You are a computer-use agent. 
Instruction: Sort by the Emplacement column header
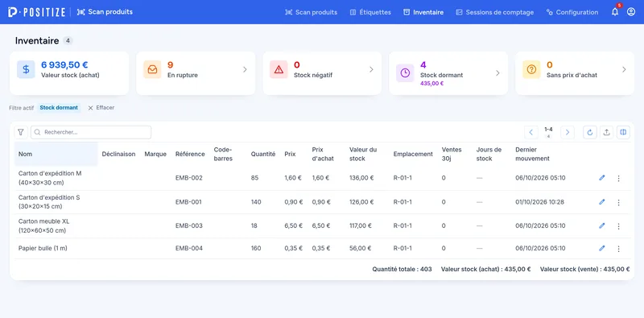tap(413, 154)
